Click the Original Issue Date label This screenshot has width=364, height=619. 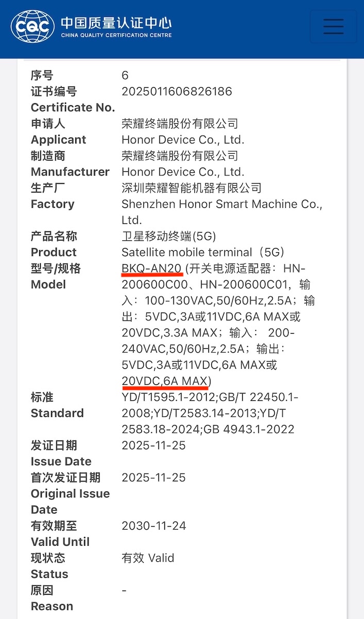(x=70, y=494)
